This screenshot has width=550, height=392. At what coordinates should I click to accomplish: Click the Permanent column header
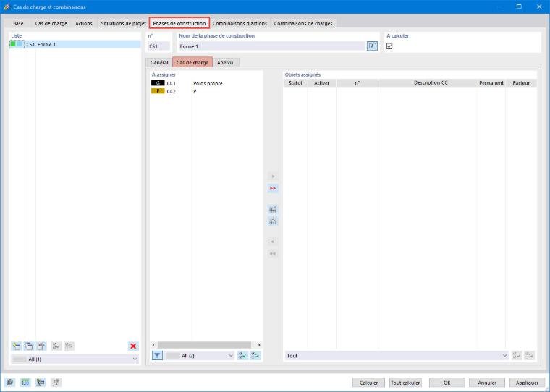pos(491,83)
